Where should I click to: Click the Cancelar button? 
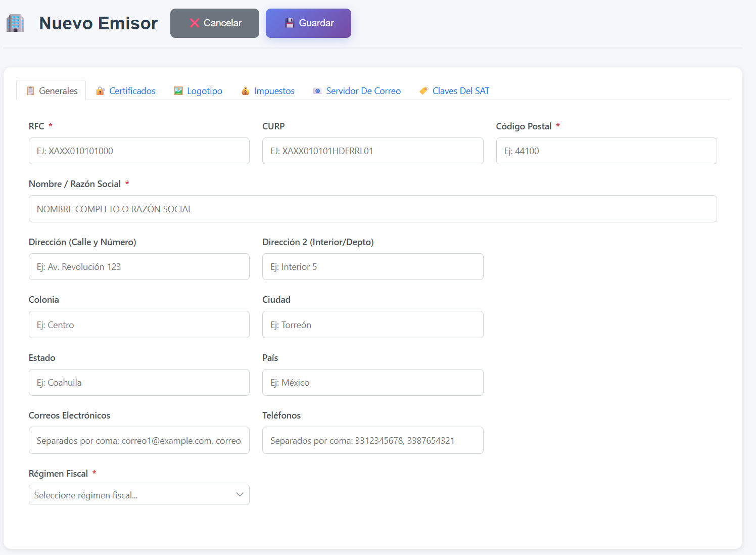pos(214,23)
